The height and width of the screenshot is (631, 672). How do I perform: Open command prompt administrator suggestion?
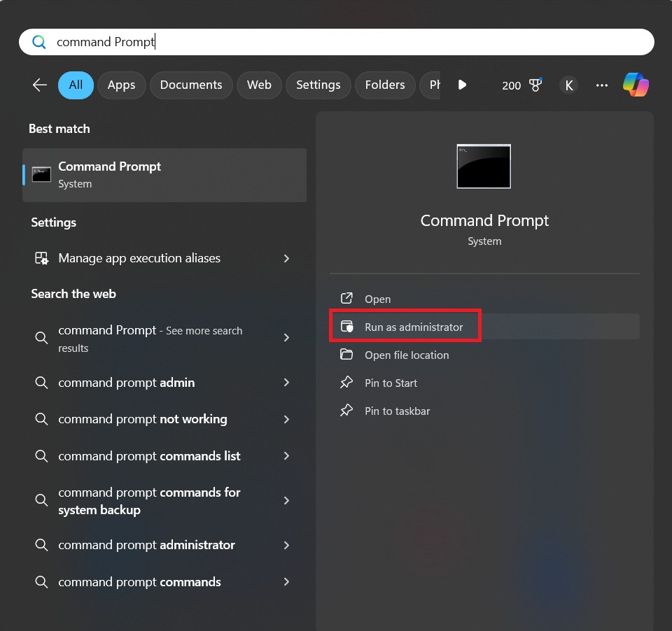click(x=164, y=545)
